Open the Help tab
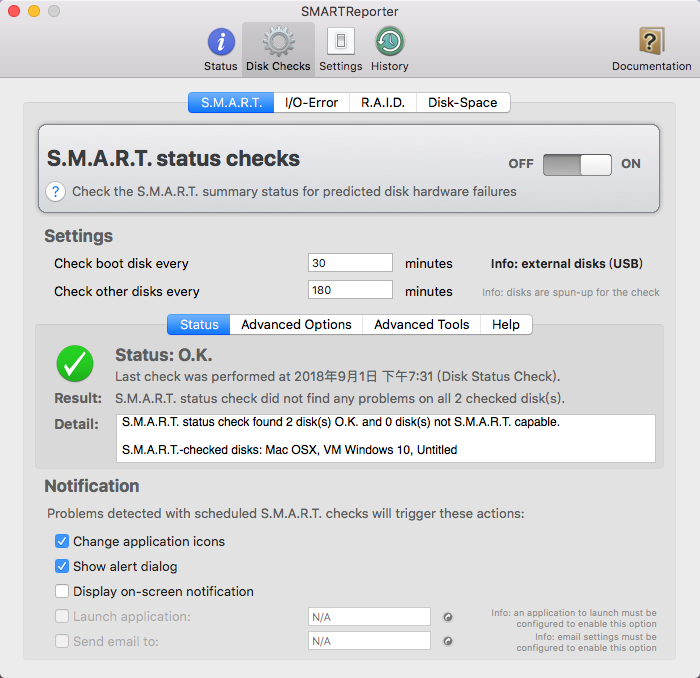Image resolution: width=700 pixels, height=678 pixels. [x=506, y=324]
